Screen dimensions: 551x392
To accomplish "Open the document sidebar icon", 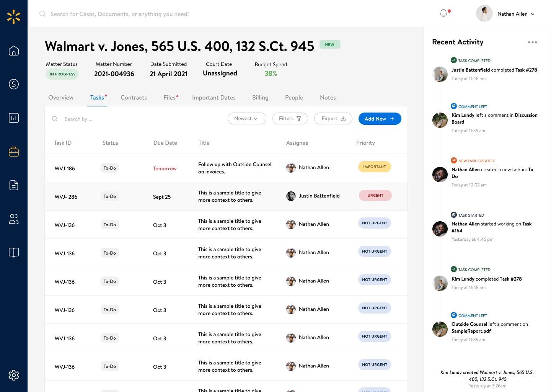I will click(x=14, y=185).
